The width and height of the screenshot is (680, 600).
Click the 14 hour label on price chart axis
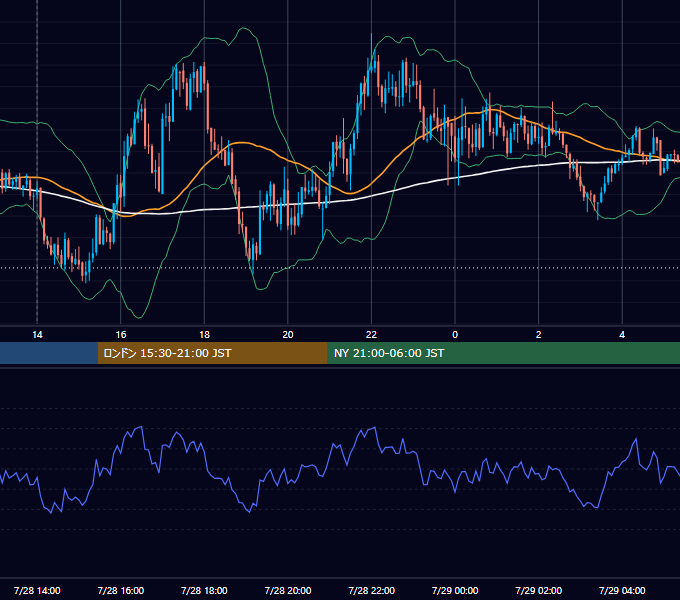click(37, 335)
